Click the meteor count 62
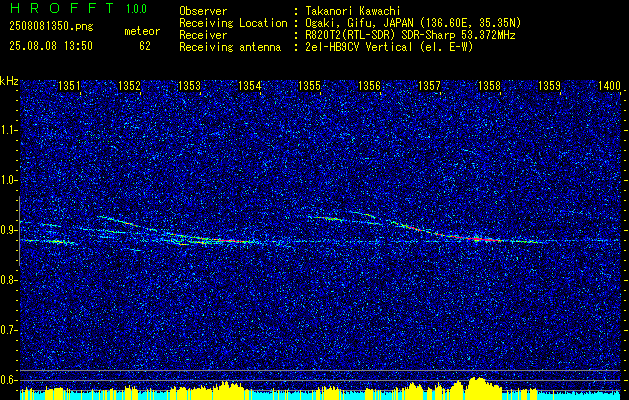This screenshot has width=629, height=400. coord(145,46)
